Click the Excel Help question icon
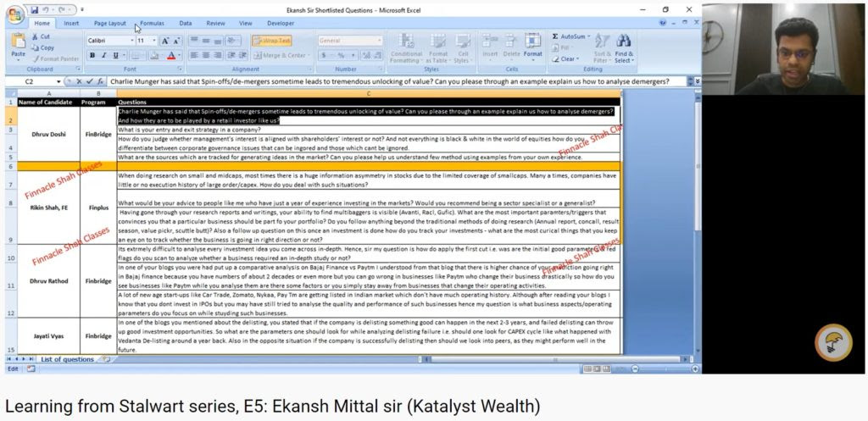868x421 pixels. [x=663, y=23]
